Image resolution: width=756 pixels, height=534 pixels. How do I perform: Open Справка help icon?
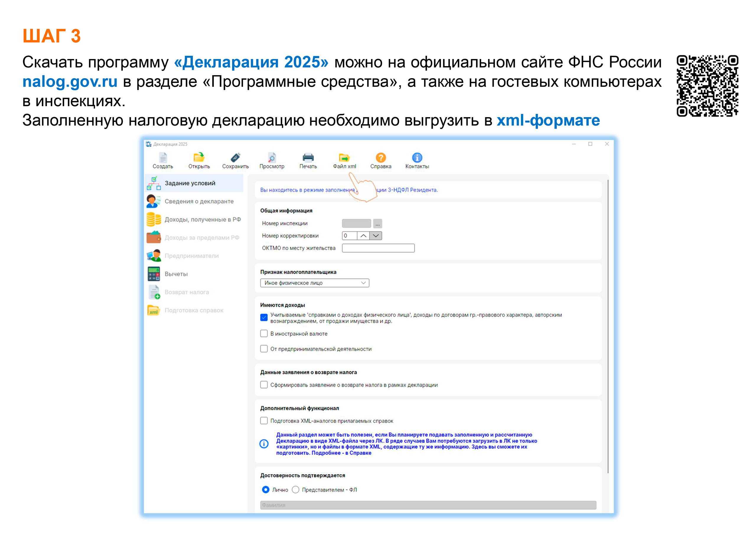pos(381,158)
